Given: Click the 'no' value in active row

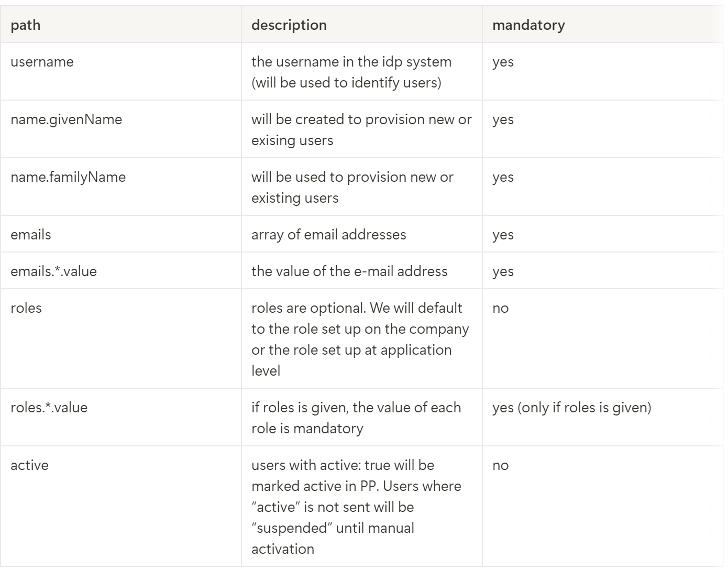Looking at the screenshot, I should click(501, 465).
